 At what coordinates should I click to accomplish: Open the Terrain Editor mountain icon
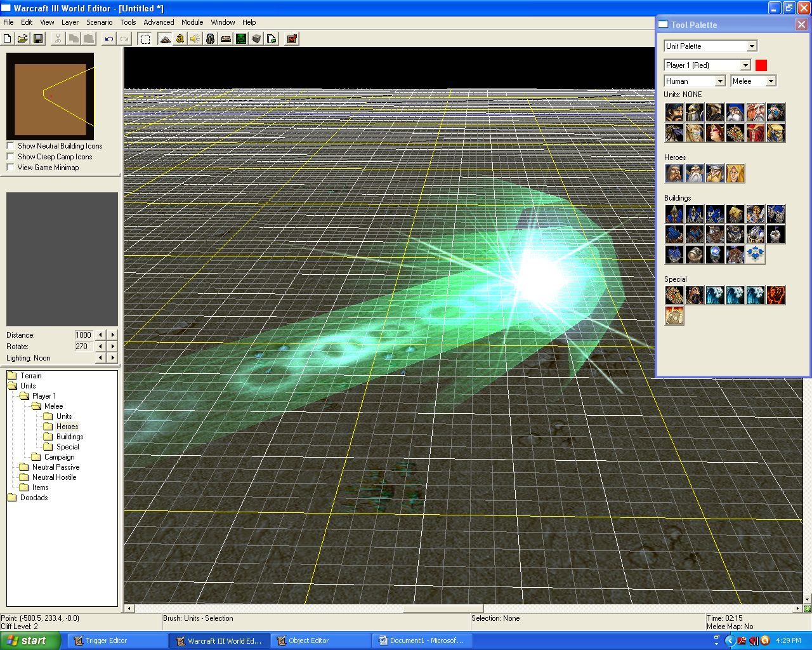tap(165, 39)
